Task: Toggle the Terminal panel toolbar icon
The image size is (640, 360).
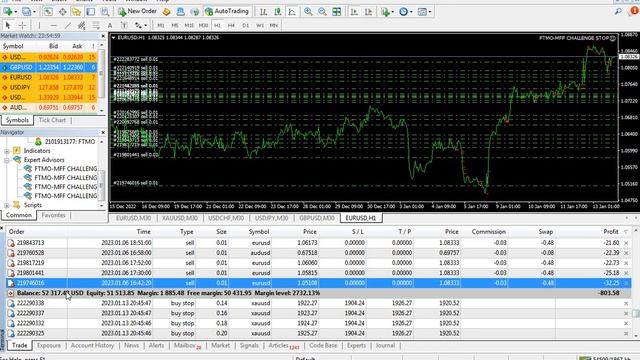Action: click(x=90, y=11)
